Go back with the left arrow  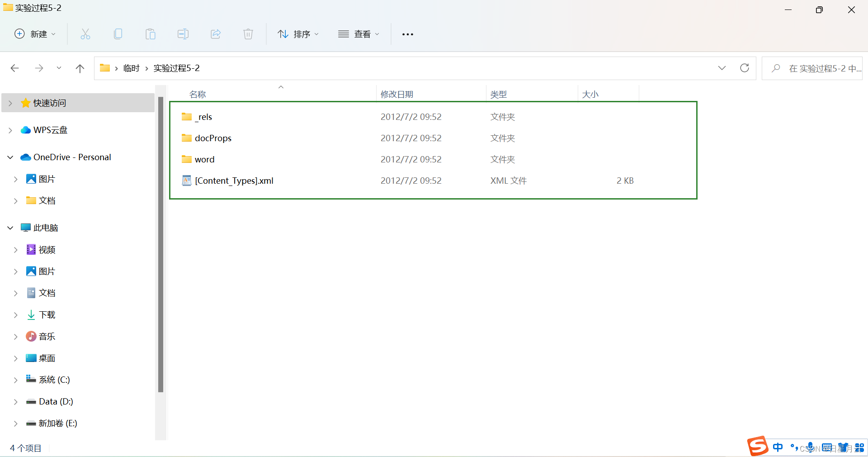pos(15,68)
